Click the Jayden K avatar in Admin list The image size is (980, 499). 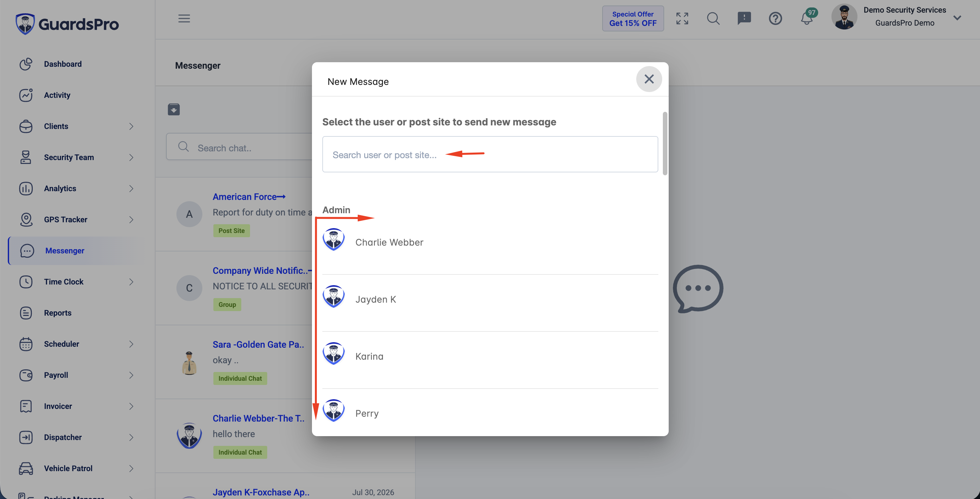[334, 296]
